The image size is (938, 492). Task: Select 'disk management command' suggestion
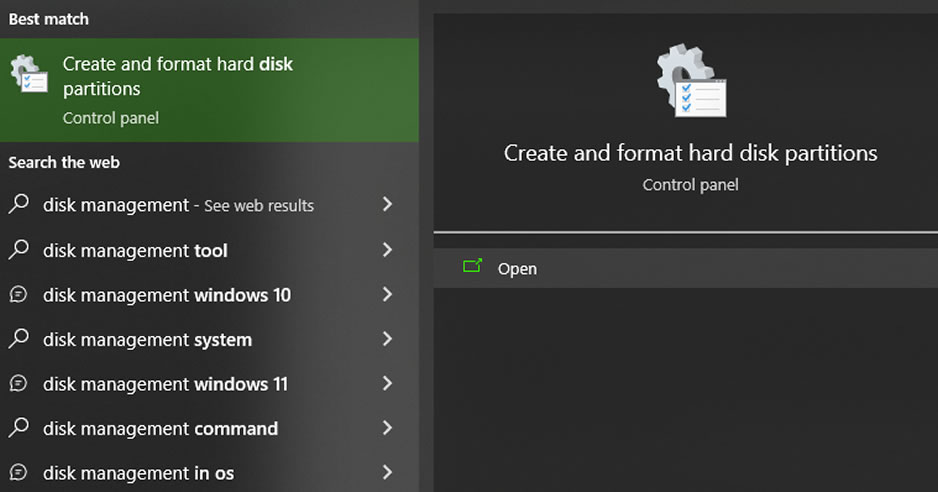209,429
